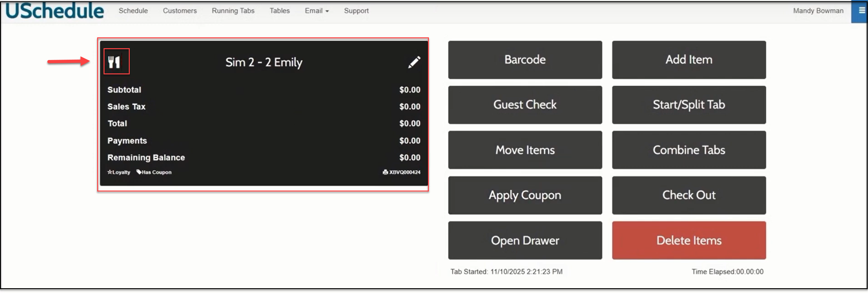Viewport: 868px width, 293px height.
Task: Click the Open Drawer button
Action: click(525, 241)
